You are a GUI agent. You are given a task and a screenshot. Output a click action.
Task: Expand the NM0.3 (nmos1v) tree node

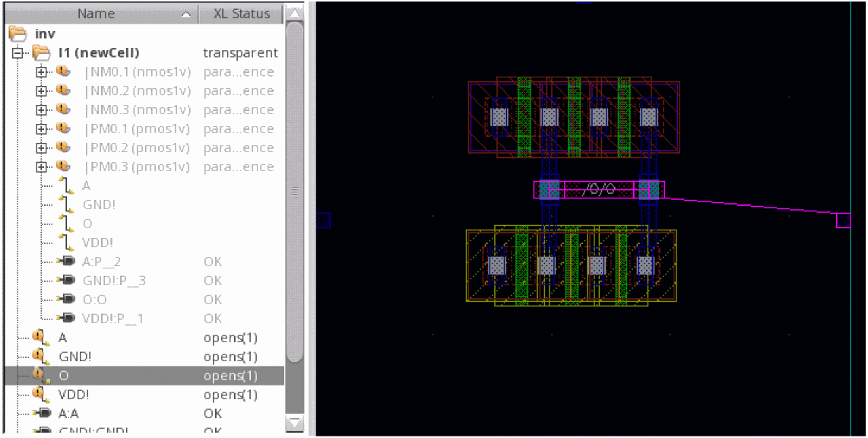point(42,110)
